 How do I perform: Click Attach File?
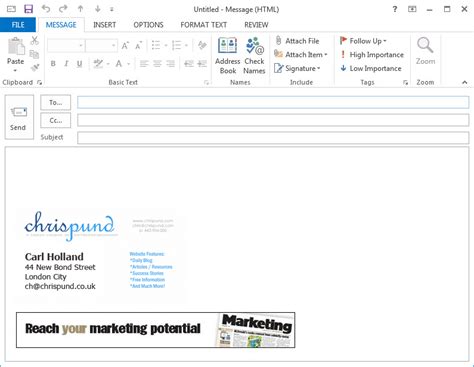297,41
